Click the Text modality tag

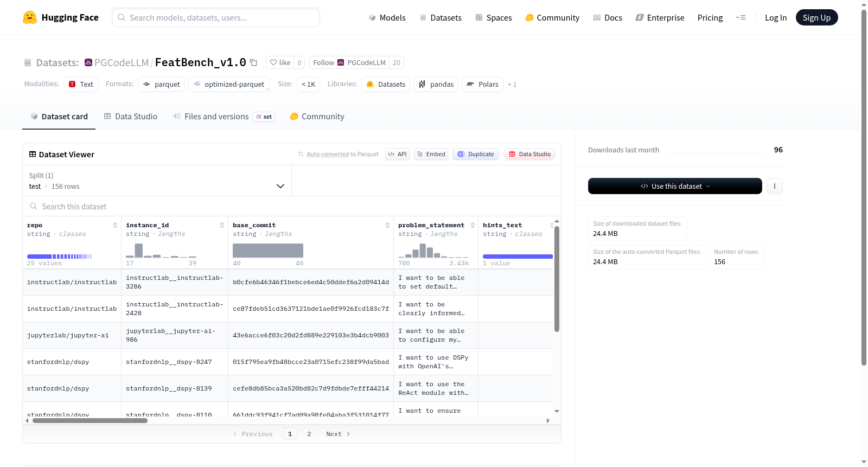click(x=81, y=84)
